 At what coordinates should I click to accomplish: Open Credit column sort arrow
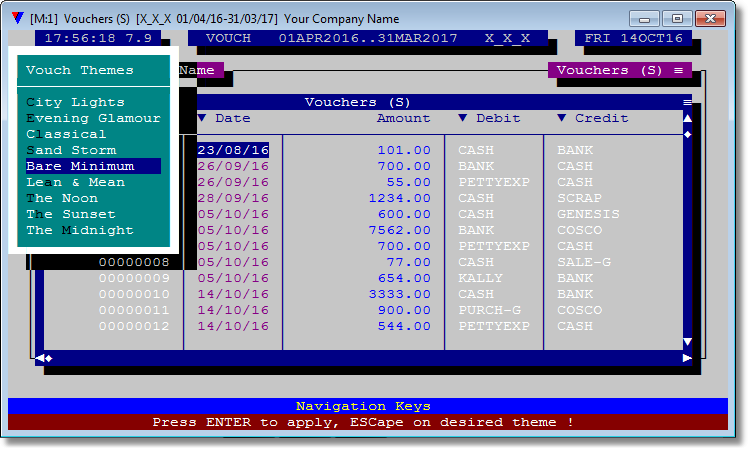point(561,118)
